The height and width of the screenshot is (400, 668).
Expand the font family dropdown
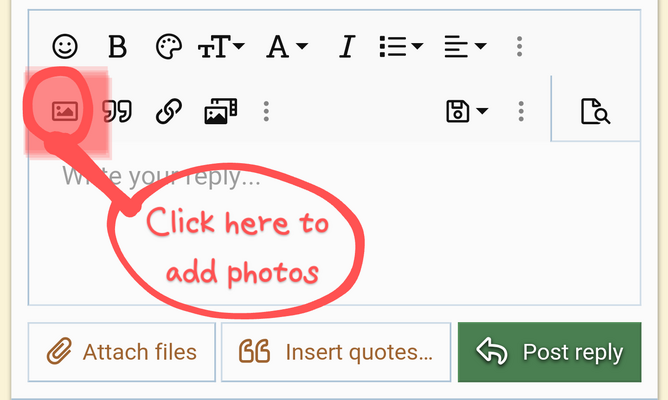click(x=287, y=46)
